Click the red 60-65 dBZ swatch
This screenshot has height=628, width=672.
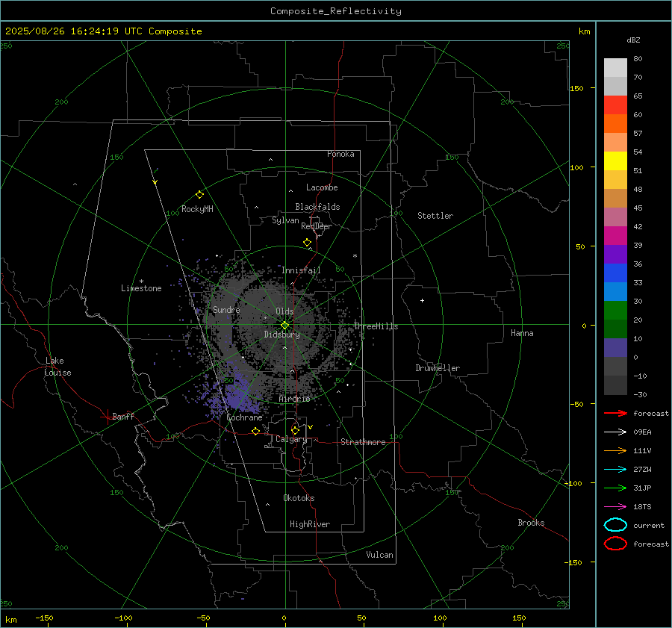[615, 105]
